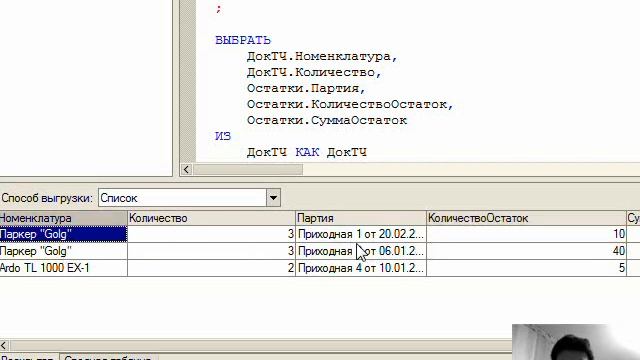The image size is (640, 360).
Task: Select Паркер "Golg" cell in second row
Action: coord(63,251)
